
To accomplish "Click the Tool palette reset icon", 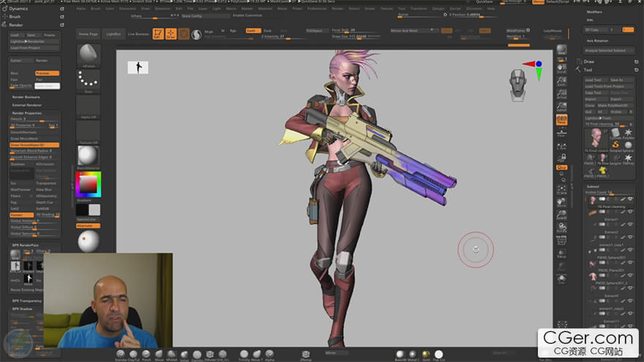I will click(x=636, y=70).
